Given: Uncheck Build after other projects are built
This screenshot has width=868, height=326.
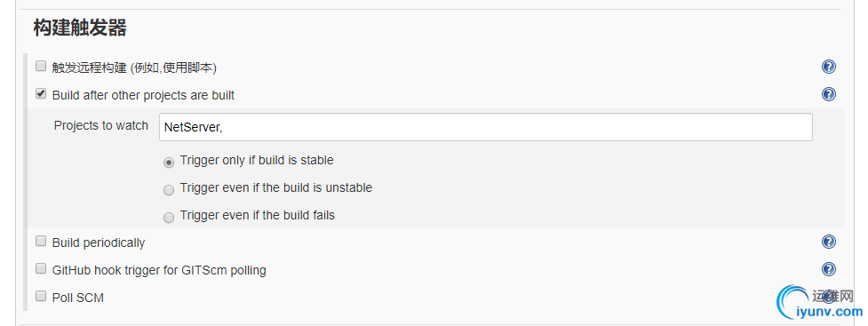Looking at the screenshot, I should click(x=40, y=93).
